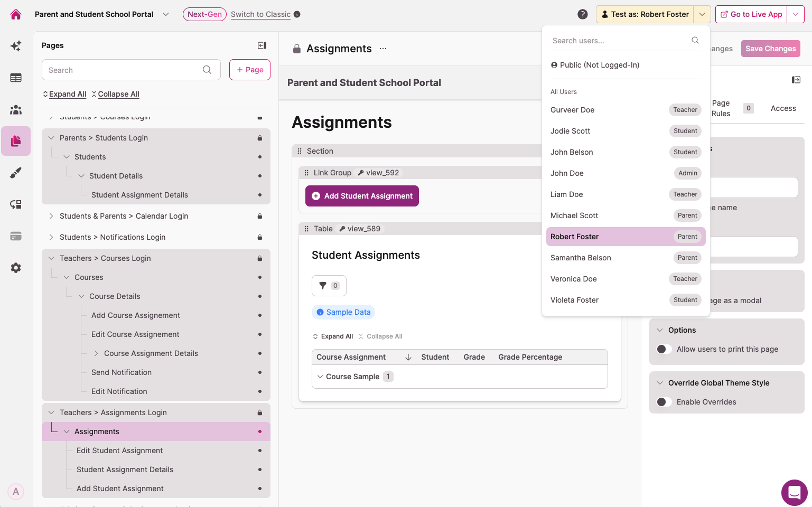Open Settings via the gear icon
Image resolution: width=812 pixels, height=507 pixels.
pos(15,268)
